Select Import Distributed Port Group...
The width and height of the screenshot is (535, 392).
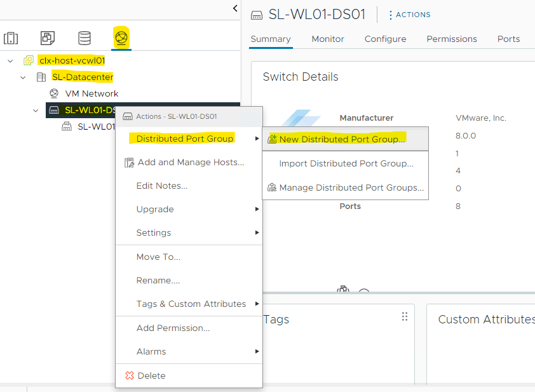345,163
